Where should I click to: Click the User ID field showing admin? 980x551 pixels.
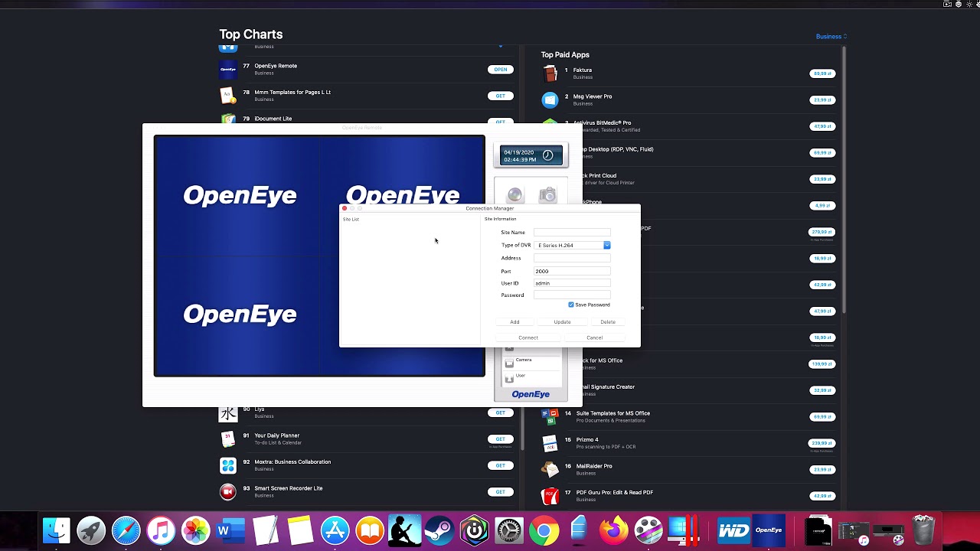coord(572,283)
